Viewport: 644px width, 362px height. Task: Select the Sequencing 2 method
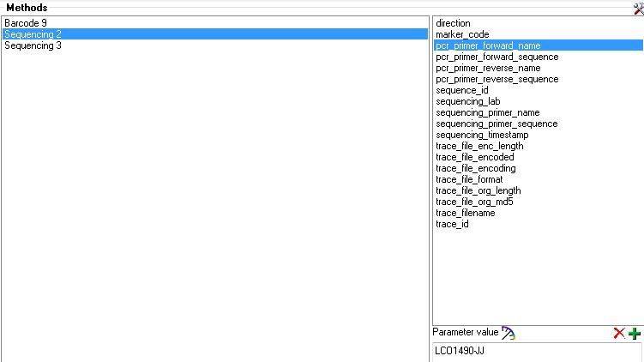(x=33, y=34)
